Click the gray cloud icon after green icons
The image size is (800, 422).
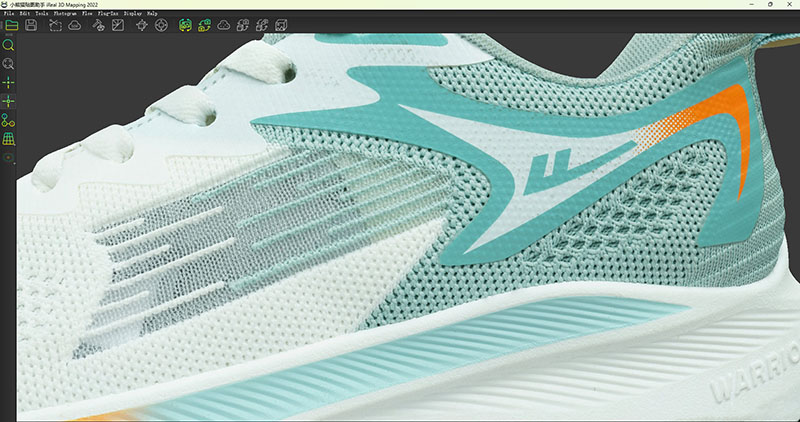(x=223, y=25)
